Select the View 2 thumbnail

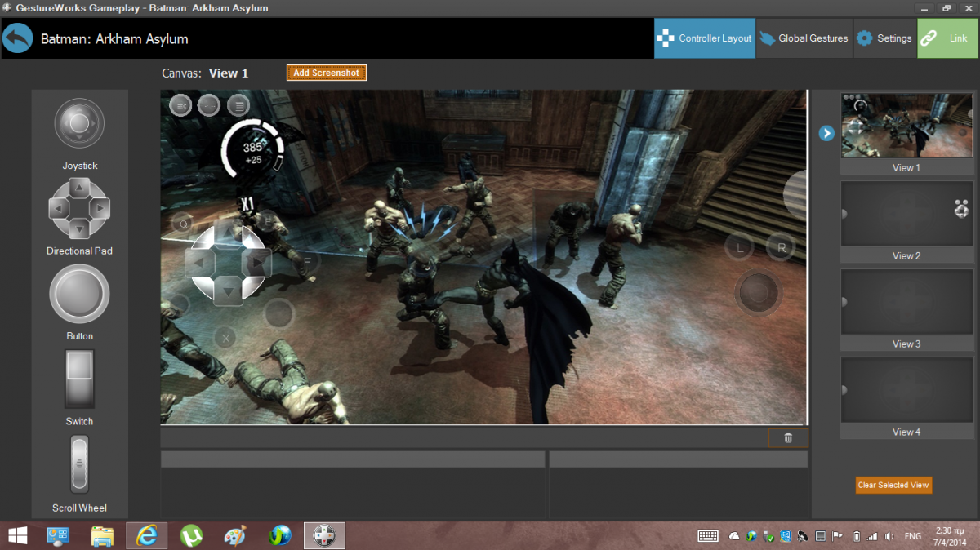906,214
